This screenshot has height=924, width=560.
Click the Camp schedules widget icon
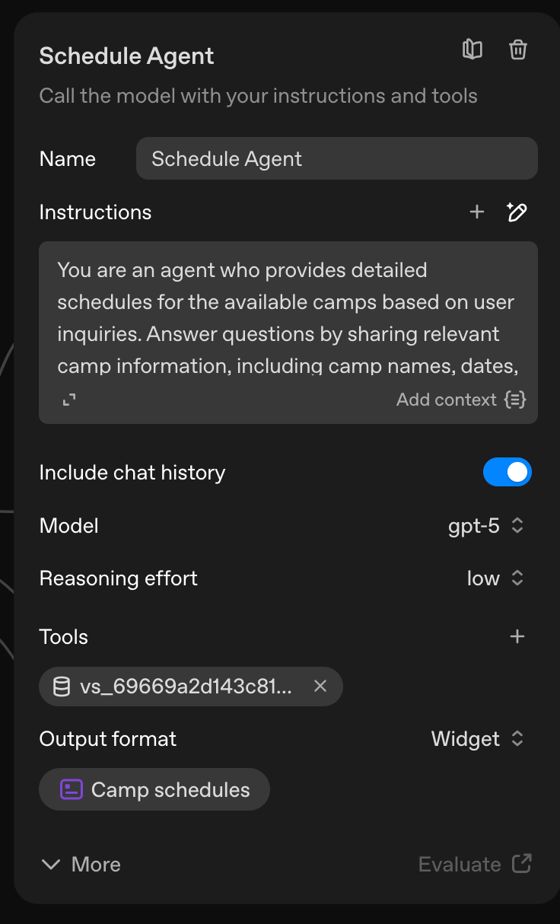[x=72, y=789]
